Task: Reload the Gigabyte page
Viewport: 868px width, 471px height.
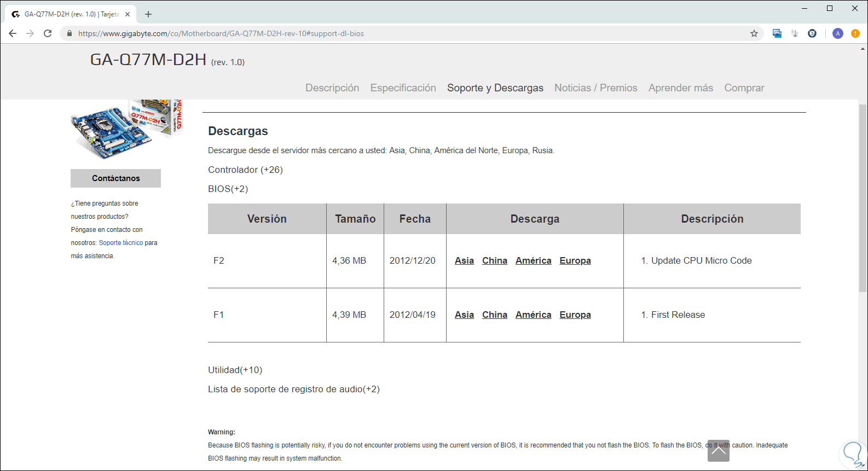Action: point(48,33)
